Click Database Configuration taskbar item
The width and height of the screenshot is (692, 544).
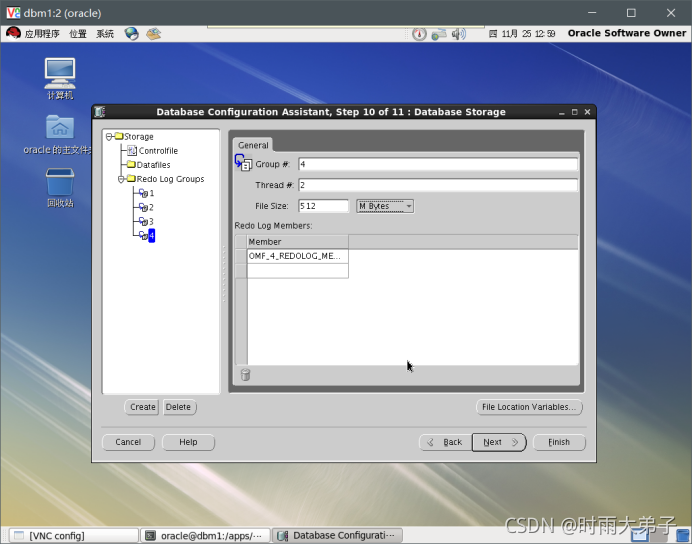(x=337, y=536)
